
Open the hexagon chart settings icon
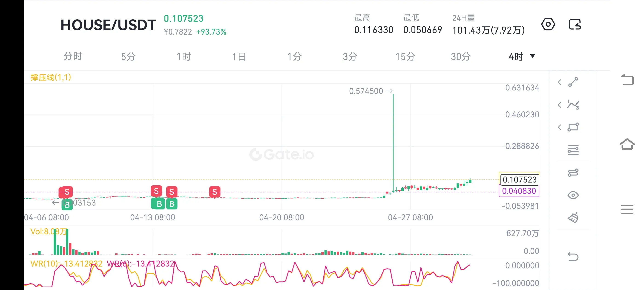(548, 25)
